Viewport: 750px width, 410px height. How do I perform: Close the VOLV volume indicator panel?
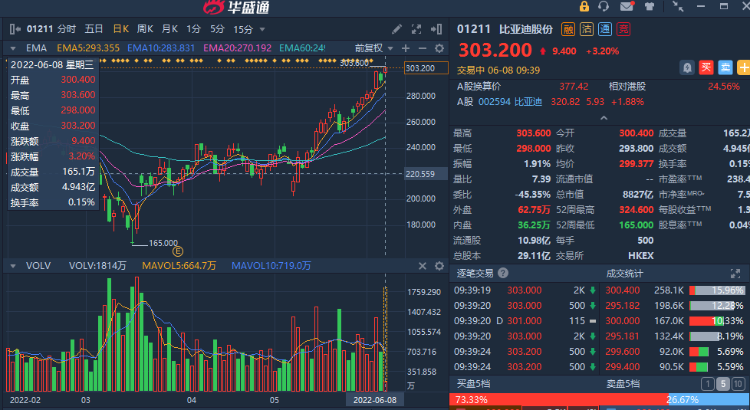point(422,266)
